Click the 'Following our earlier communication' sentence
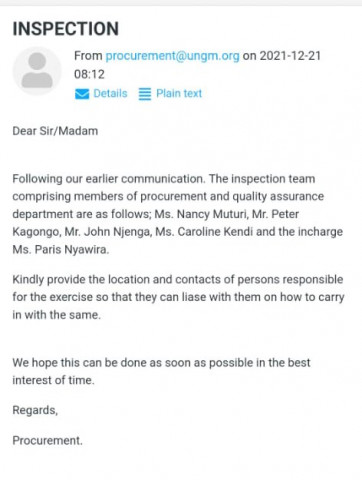This screenshot has height=480, width=362. click(x=109, y=179)
